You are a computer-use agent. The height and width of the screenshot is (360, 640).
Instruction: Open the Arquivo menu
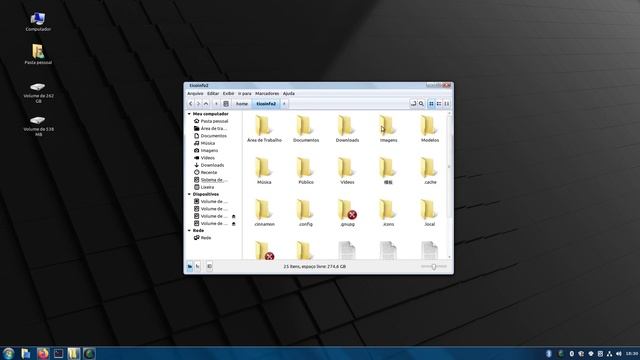pos(195,93)
